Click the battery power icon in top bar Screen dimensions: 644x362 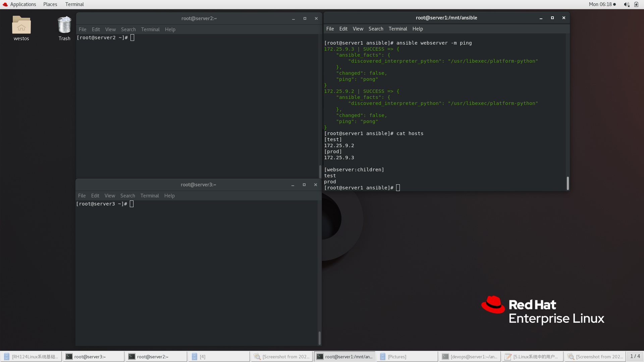point(636,4)
